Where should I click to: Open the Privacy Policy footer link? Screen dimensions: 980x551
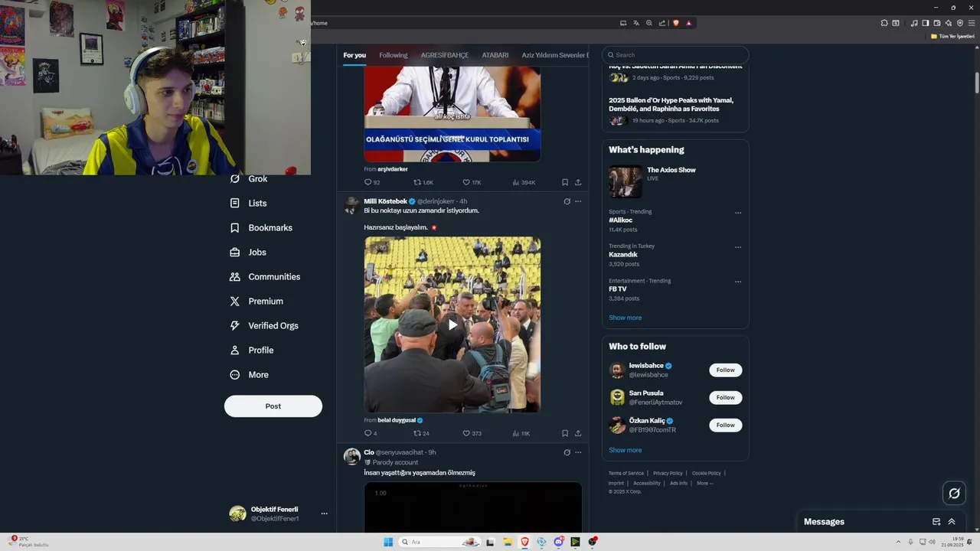click(668, 473)
